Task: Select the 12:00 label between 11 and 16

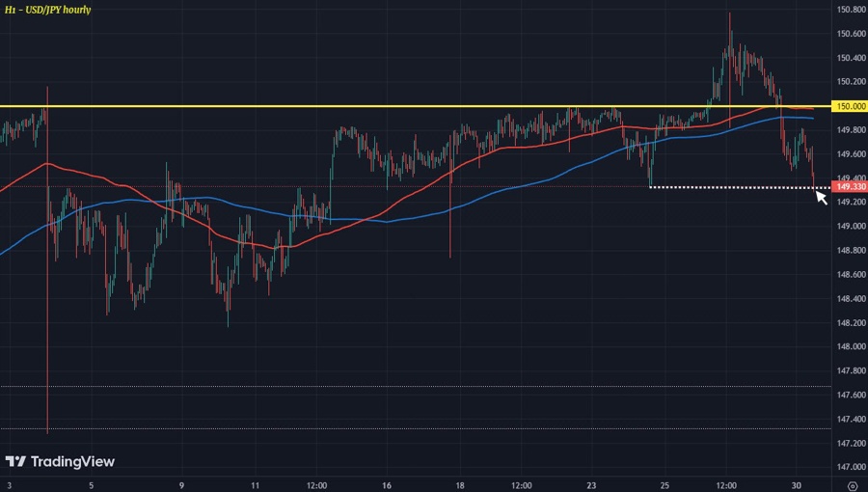Action: pos(316,485)
